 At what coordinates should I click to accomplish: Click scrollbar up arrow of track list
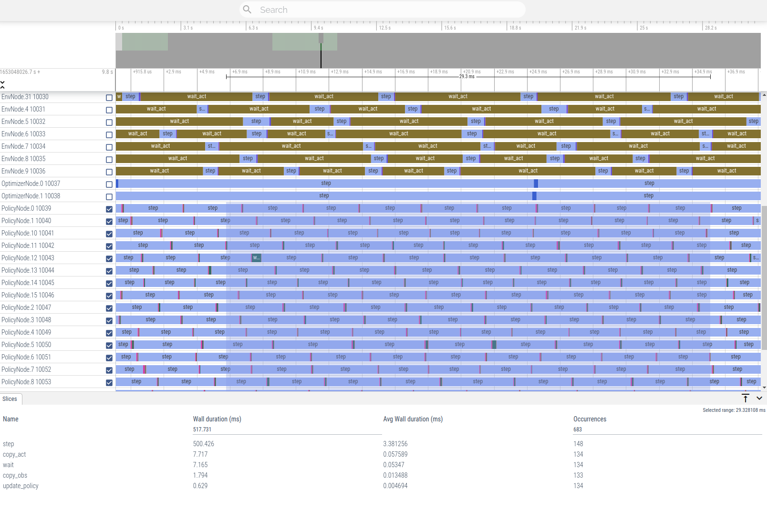(x=764, y=95)
